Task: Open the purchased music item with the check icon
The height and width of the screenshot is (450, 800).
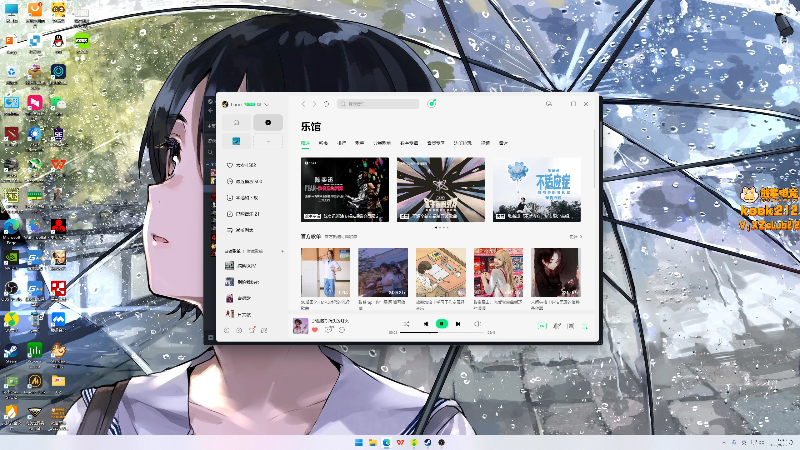Action: click(x=244, y=214)
